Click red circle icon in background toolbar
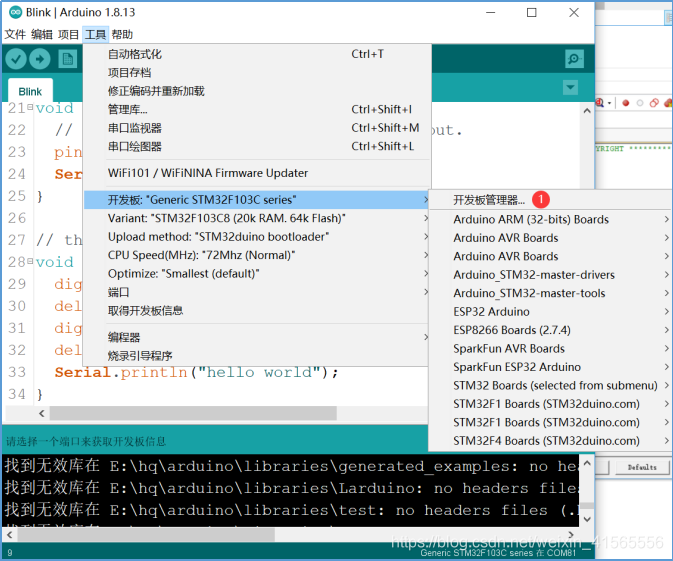The width and height of the screenshot is (673, 561). click(x=626, y=103)
